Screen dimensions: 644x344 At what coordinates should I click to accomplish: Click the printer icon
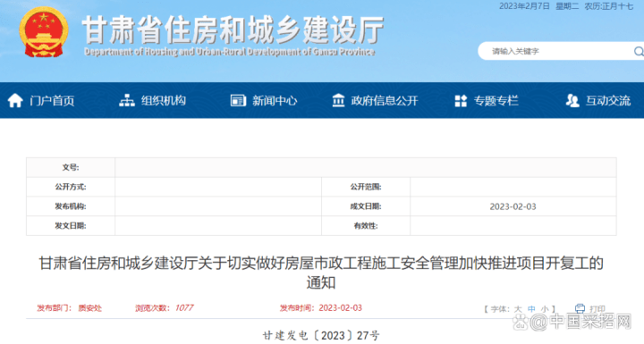[x=580, y=308]
